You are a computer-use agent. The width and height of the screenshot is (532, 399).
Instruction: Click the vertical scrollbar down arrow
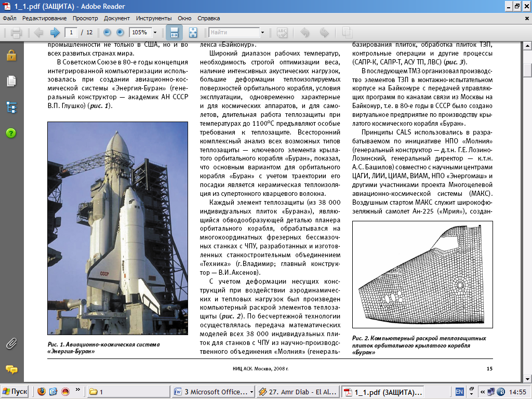527,379
